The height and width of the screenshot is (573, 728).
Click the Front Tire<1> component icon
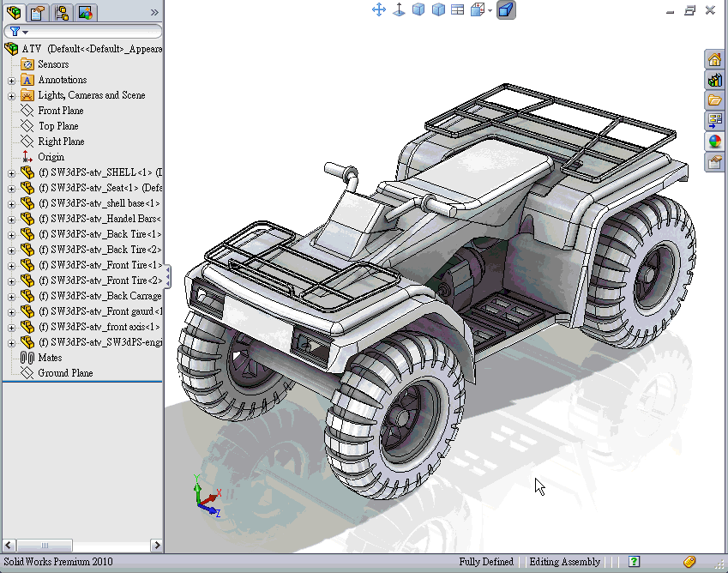(27, 265)
